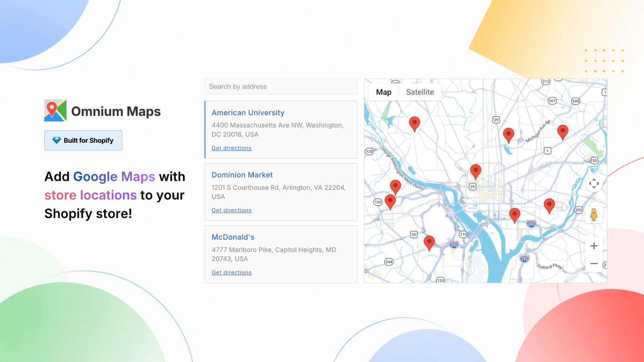
Task: Click the Omnium Maps logo icon
Action: [x=55, y=111]
